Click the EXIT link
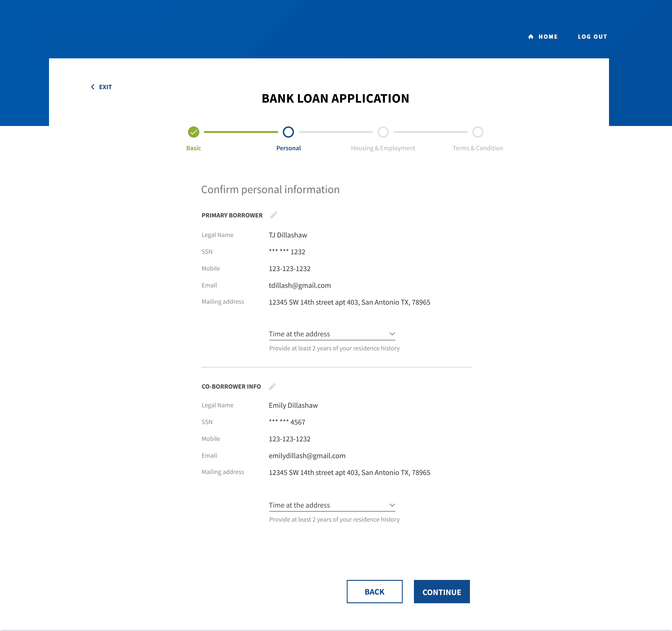Image resolution: width=672 pixels, height=631 pixels. [x=101, y=87]
